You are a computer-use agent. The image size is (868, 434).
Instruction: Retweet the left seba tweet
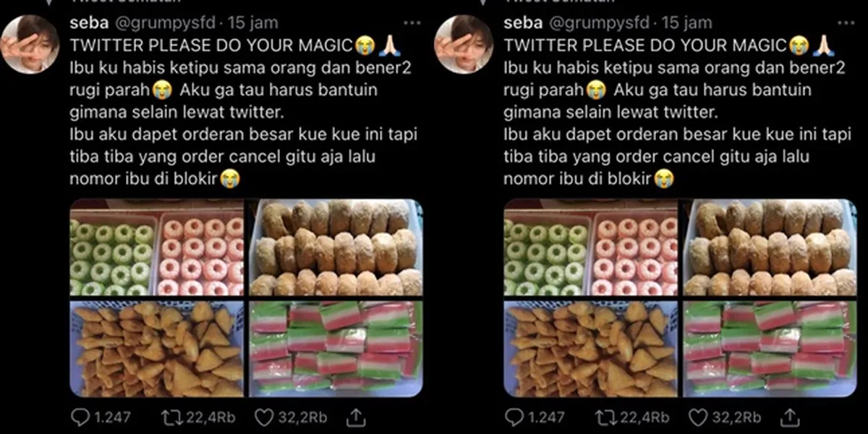click(170, 417)
